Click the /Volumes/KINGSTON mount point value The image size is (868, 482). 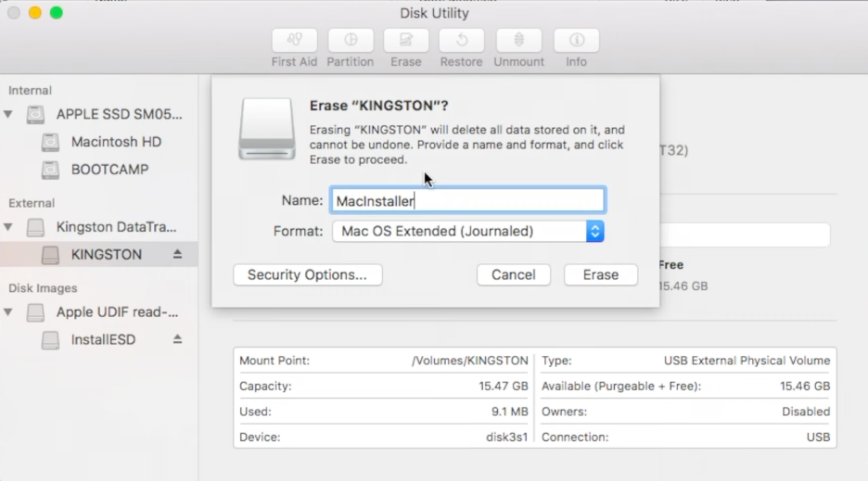point(469,361)
